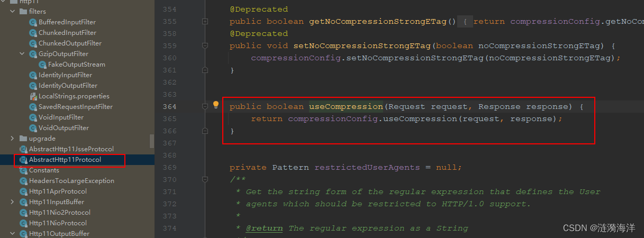This screenshot has height=238, width=644.
Task: Click the upgrade folder icon
Action: (23, 139)
